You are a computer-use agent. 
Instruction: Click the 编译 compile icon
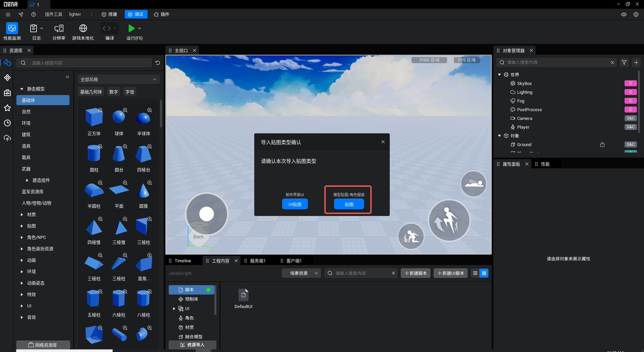(107, 29)
